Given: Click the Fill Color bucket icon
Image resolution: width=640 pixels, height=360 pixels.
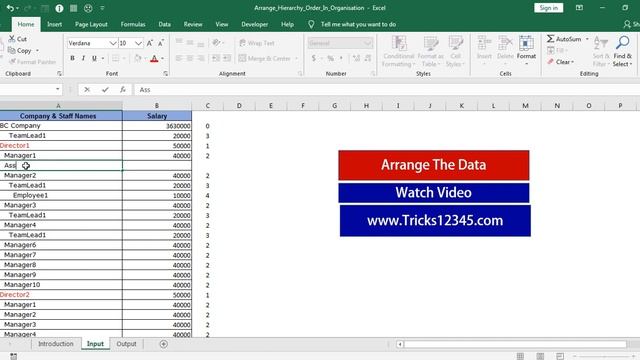Looking at the screenshot, I should pyautogui.click(x=138, y=58).
